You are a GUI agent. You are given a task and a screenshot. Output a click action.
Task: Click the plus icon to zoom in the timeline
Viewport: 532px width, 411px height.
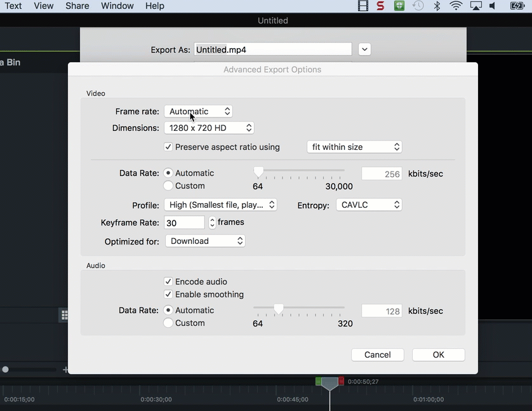coord(66,369)
